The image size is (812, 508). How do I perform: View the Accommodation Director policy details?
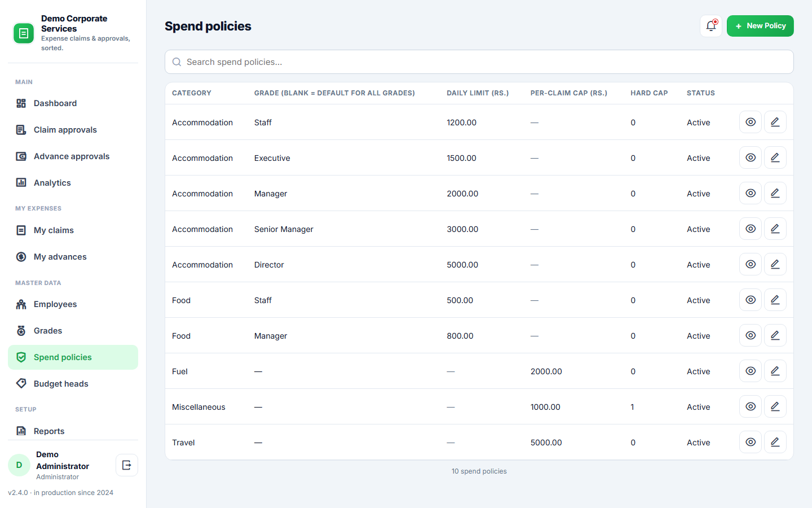click(751, 264)
